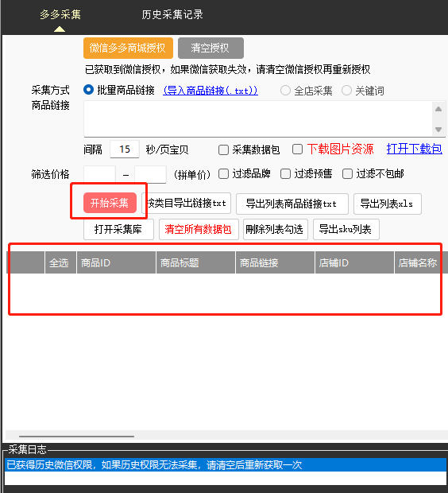Click the 店铺ID column header
The height and width of the screenshot is (493, 448).
[x=355, y=262]
